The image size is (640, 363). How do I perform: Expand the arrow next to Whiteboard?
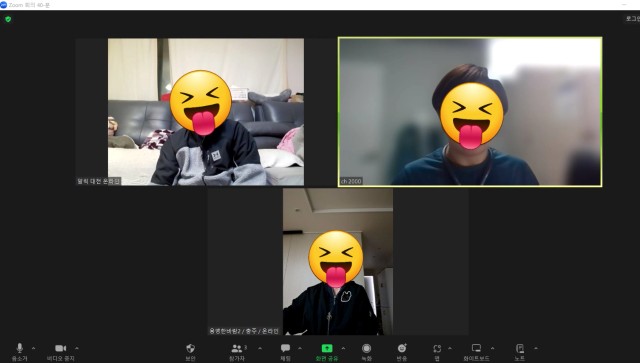point(493,348)
